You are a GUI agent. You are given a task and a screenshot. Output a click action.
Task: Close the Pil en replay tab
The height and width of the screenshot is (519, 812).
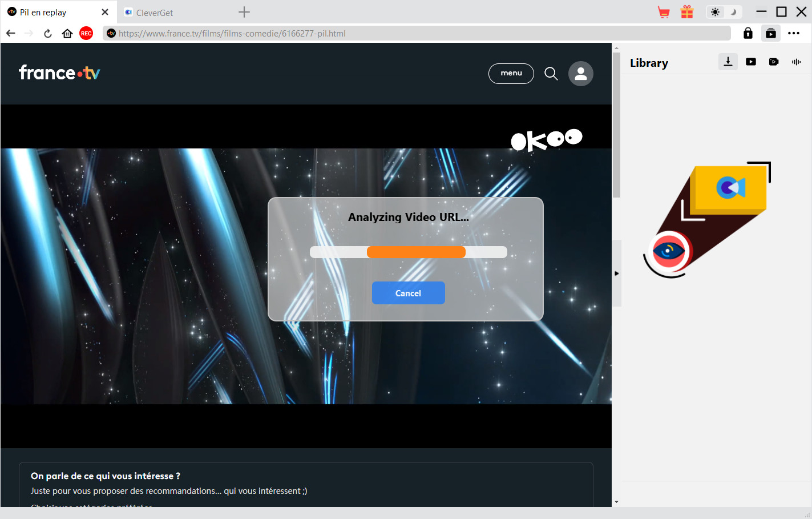coord(105,12)
